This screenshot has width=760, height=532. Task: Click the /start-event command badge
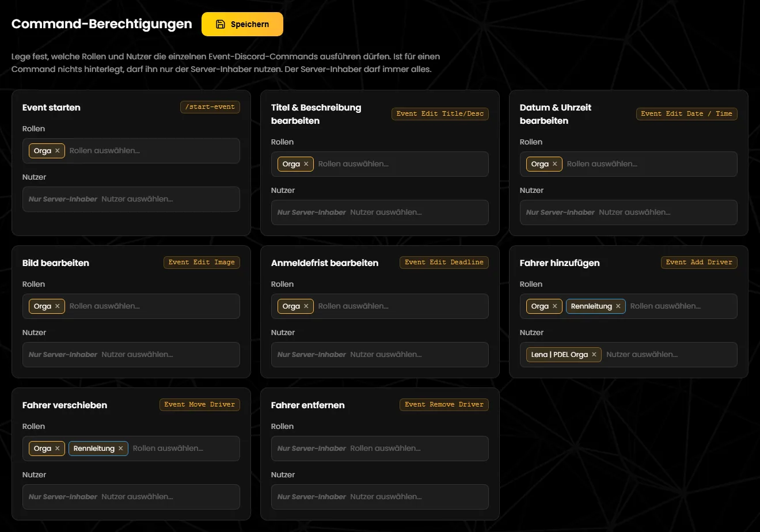pyautogui.click(x=210, y=107)
